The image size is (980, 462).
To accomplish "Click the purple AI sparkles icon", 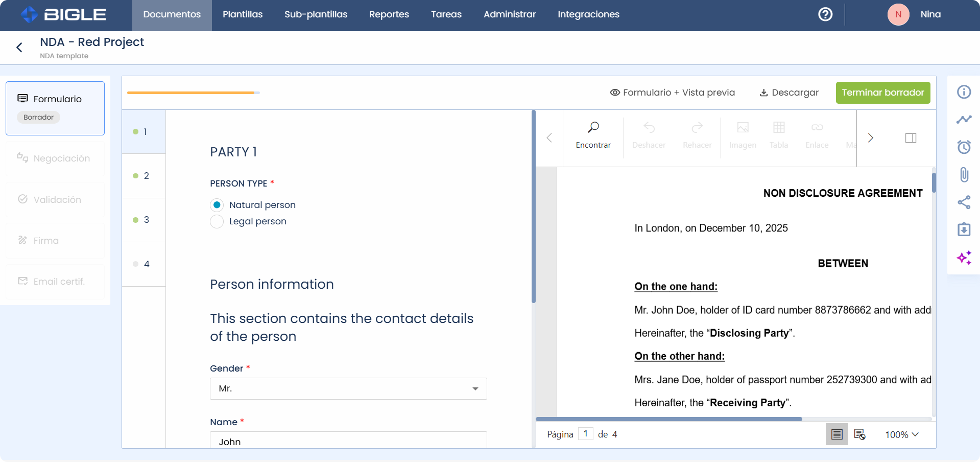I will coord(964,258).
